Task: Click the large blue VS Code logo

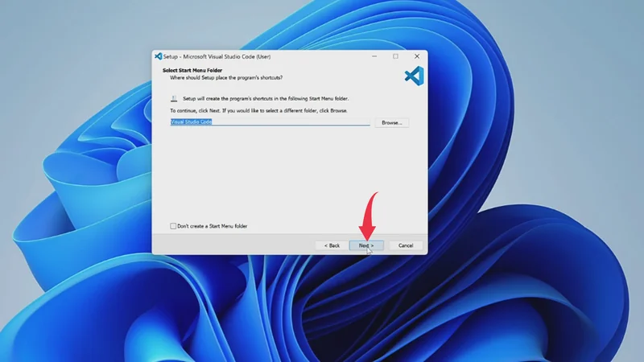Action: pyautogui.click(x=413, y=76)
